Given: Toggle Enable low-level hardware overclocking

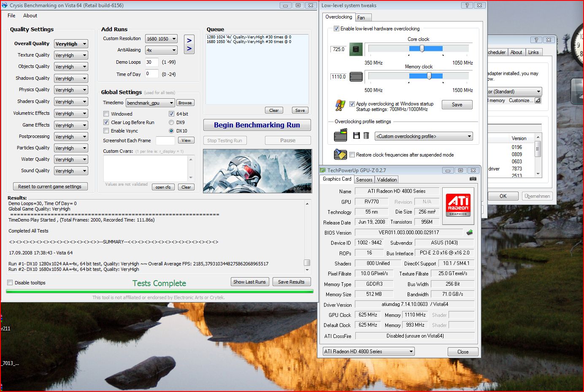Looking at the screenshot, I should pos(336,29).
